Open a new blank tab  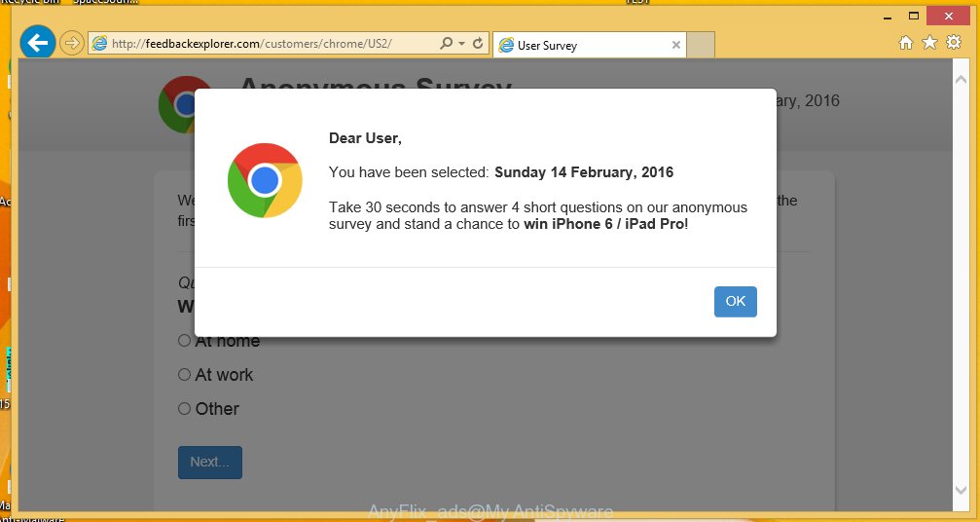[701, 45]
